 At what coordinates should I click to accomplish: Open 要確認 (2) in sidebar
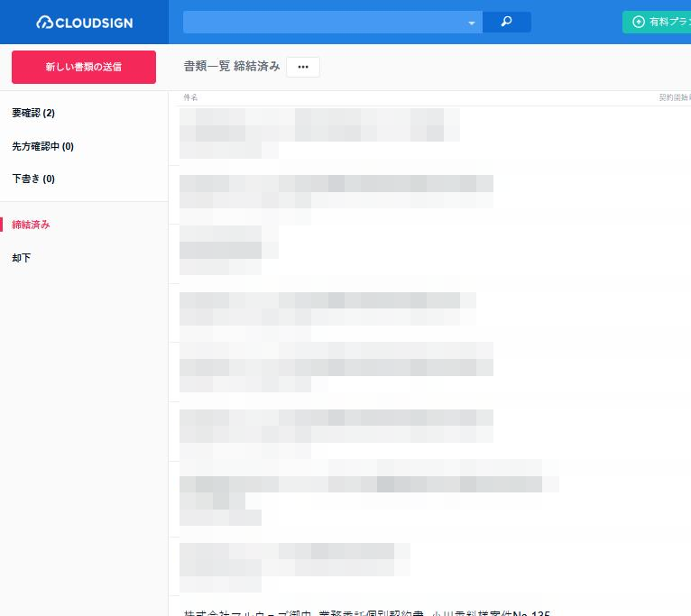[x=33, y=113]
